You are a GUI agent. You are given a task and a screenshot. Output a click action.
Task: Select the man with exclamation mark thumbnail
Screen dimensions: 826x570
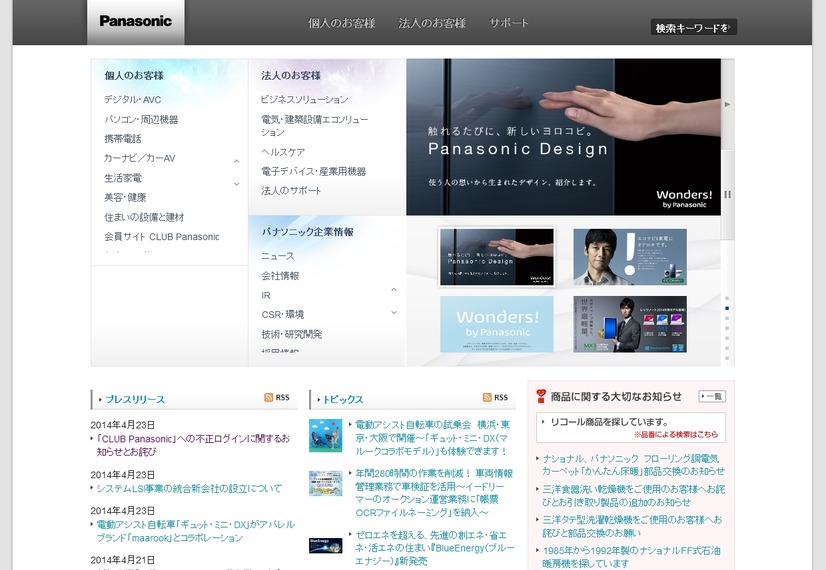pos(630,257)
